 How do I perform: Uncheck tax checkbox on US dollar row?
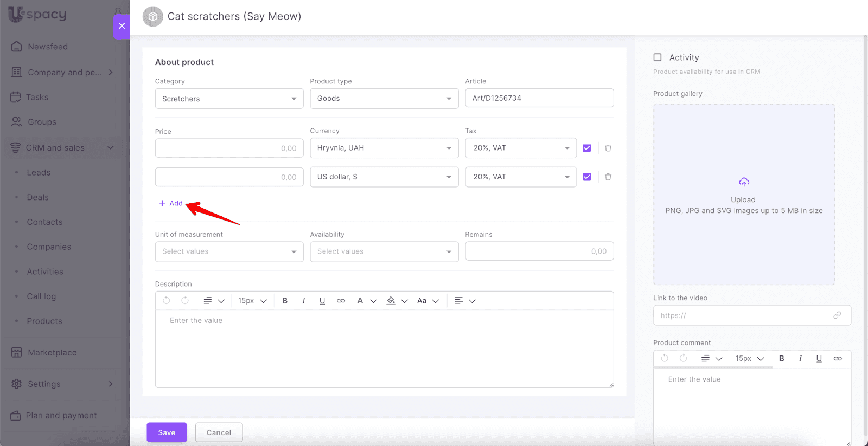tap(587, 177)
